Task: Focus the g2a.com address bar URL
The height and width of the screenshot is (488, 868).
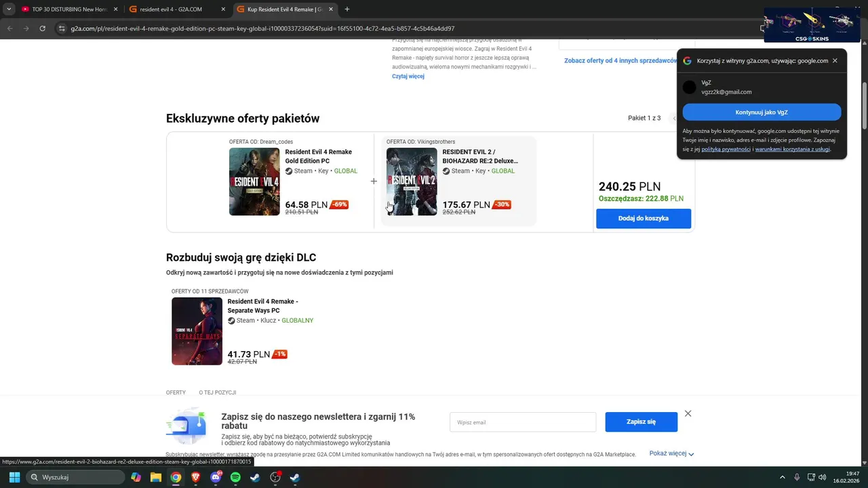Action: (262, 28)
